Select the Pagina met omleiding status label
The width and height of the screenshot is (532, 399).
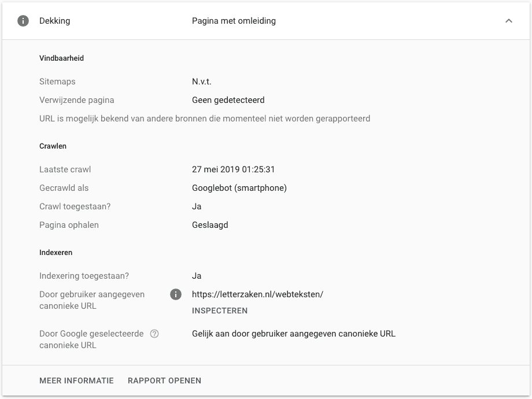[x=234, y=21]
